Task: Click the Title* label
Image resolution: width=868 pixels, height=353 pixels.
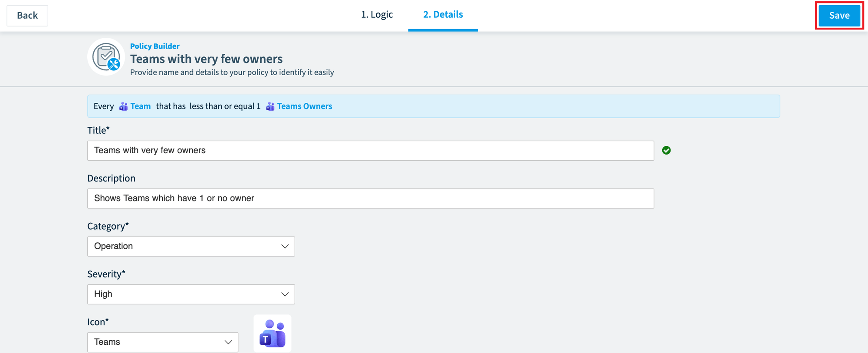Action: [99, 130]
